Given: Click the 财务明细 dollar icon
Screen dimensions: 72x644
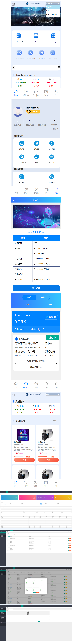Looking at the screenshot, I should coord(51,143).
